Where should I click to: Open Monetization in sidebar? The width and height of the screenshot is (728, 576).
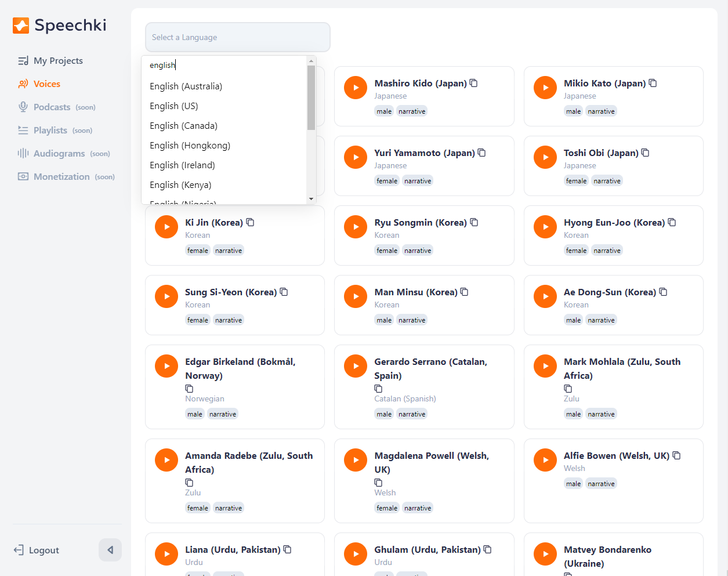pos(66,176)
